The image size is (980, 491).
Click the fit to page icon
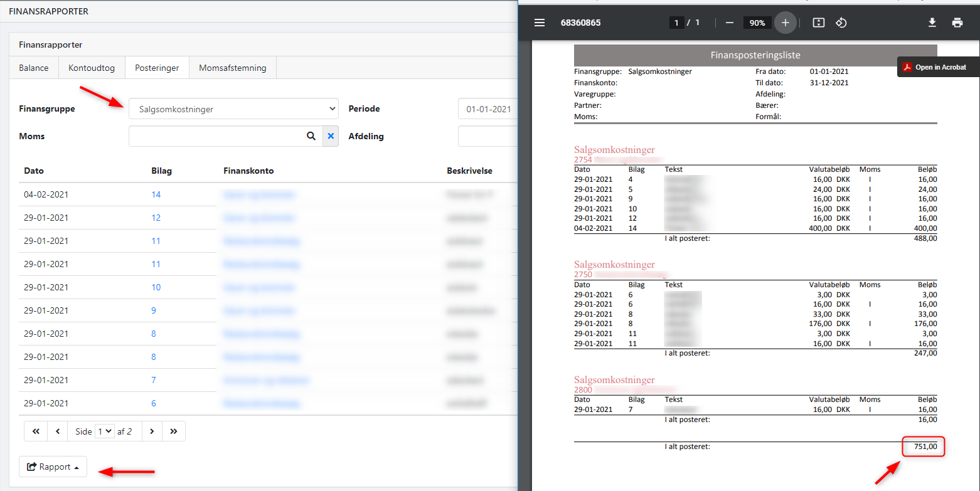pos(818,23)
